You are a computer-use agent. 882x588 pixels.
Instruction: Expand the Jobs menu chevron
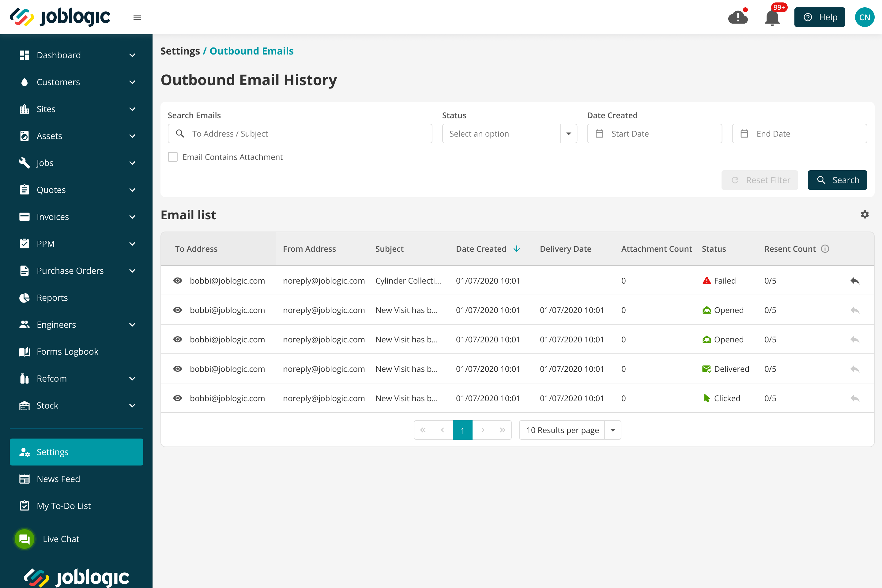(132, 163)
